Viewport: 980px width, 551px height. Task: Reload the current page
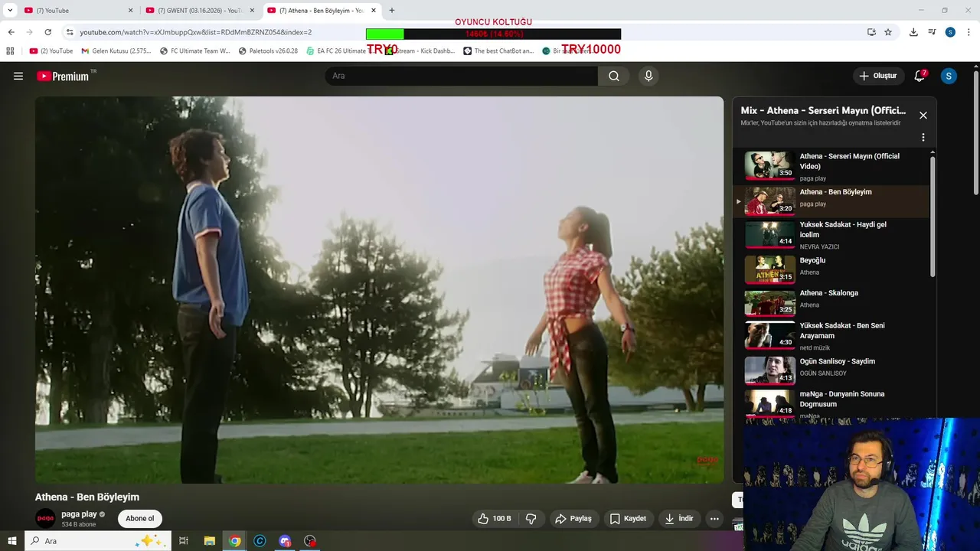pos(47,32)
